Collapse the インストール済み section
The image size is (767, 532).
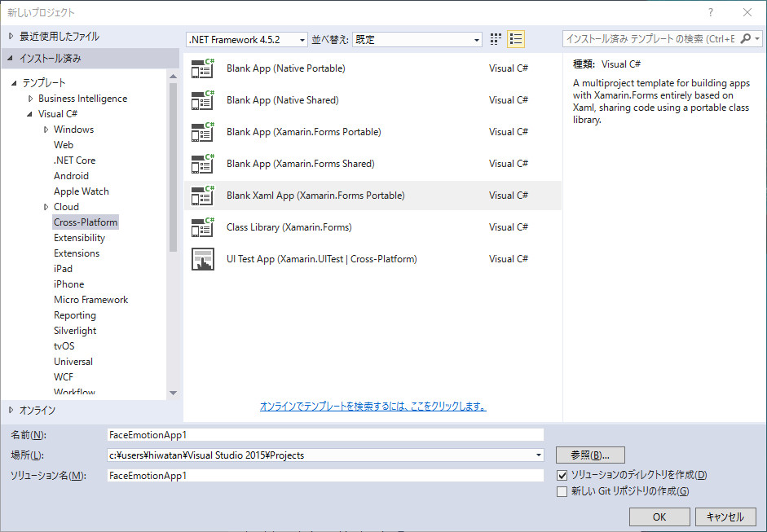11,58
